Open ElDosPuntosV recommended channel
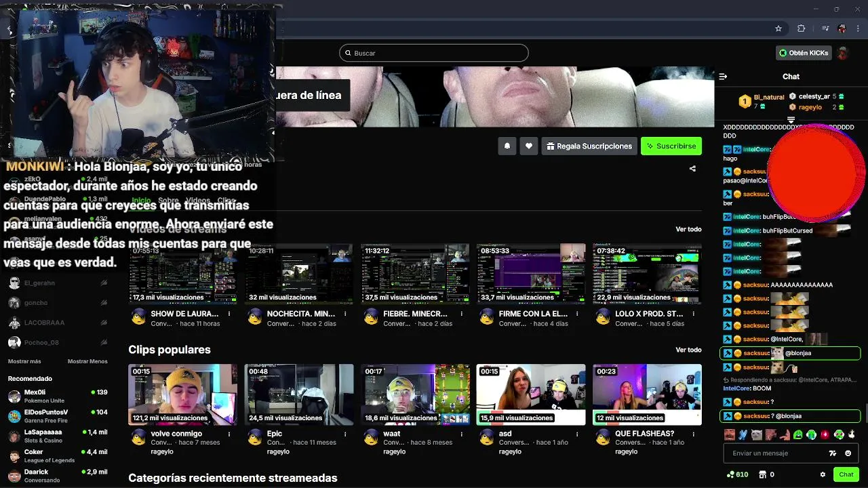Screen dimensions: 868x488 [58, 415]
